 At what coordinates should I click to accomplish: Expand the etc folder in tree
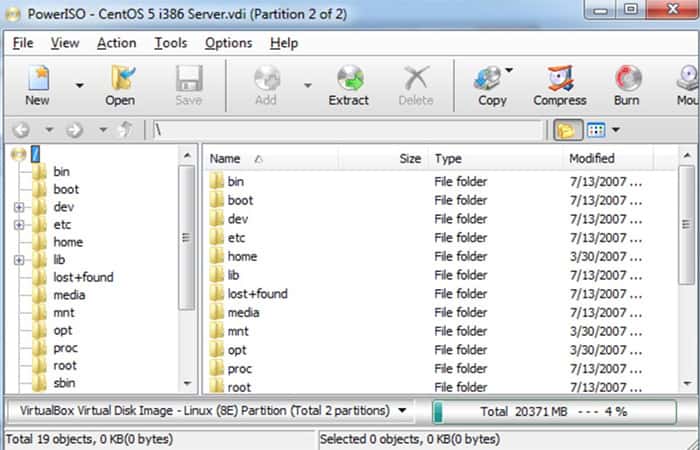(x=19, y=225)
